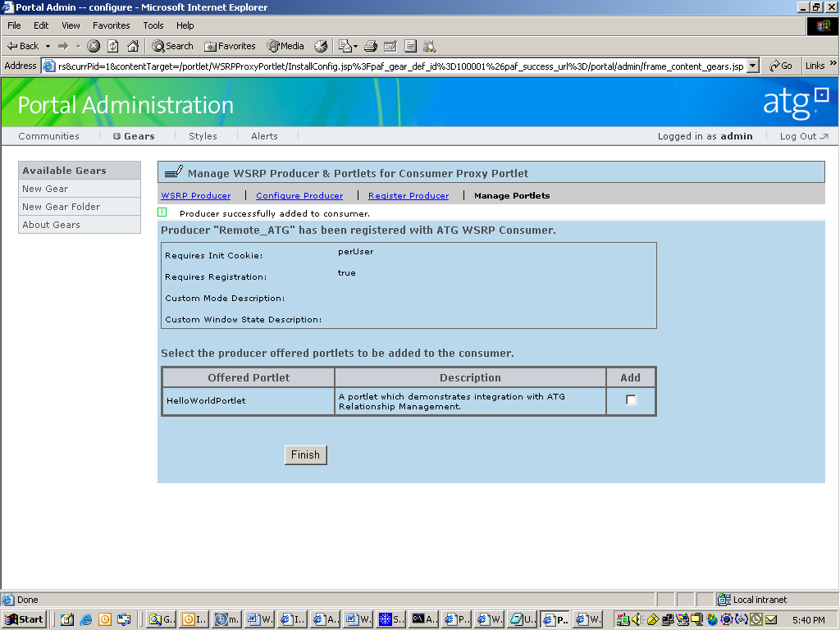Click the Go button
Viewport: 840px width, 630px height.
pos(781,66)
